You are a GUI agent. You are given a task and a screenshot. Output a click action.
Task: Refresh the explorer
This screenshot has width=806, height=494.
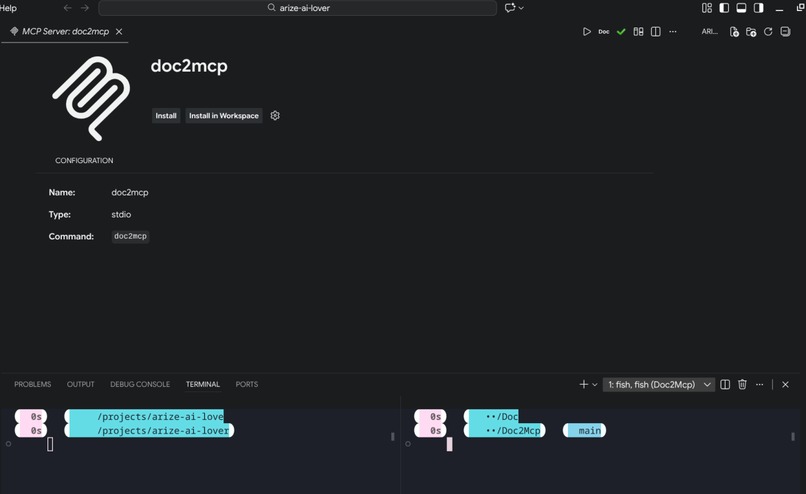(768, 31)
